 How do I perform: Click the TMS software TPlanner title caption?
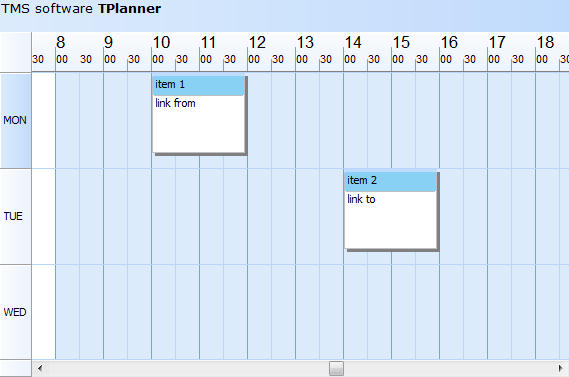click(x=81, y=9)
